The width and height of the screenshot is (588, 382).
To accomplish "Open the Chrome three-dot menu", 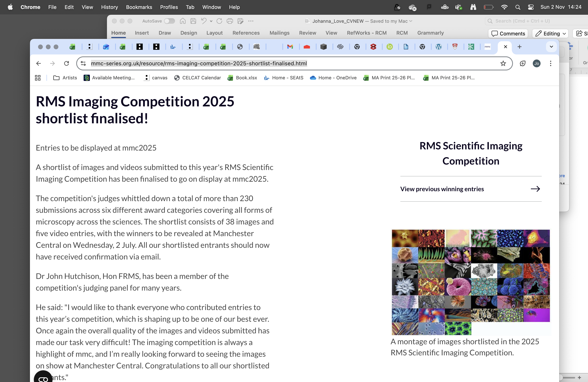I will pos(550,63).
